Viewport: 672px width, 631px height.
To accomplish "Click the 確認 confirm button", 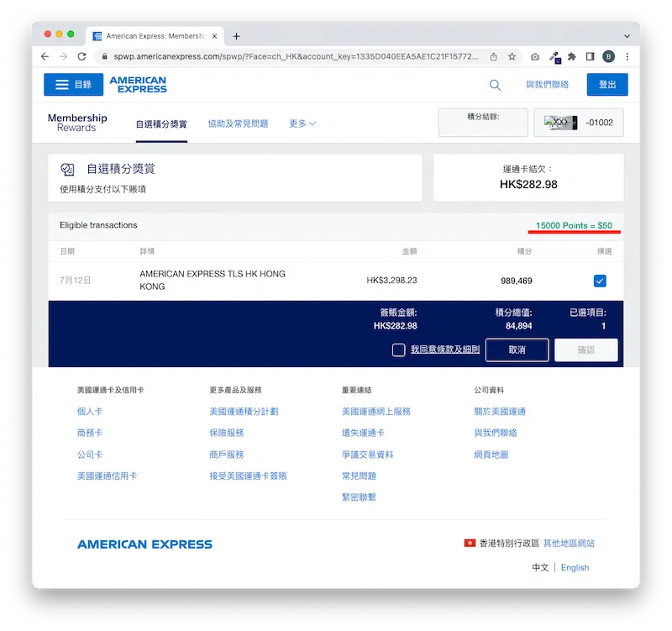I will (585, 350).
